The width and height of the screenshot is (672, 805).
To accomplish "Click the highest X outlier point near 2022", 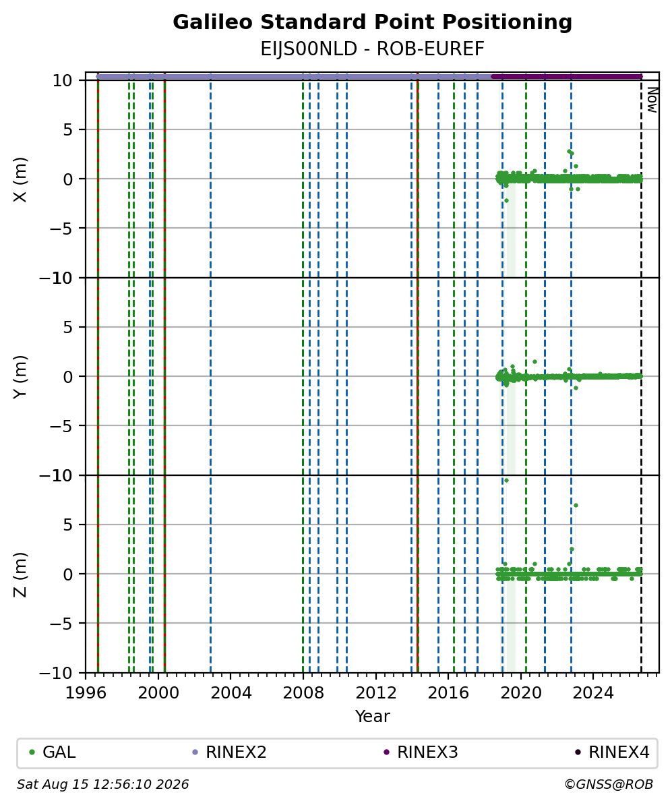I will coord(568,152).
